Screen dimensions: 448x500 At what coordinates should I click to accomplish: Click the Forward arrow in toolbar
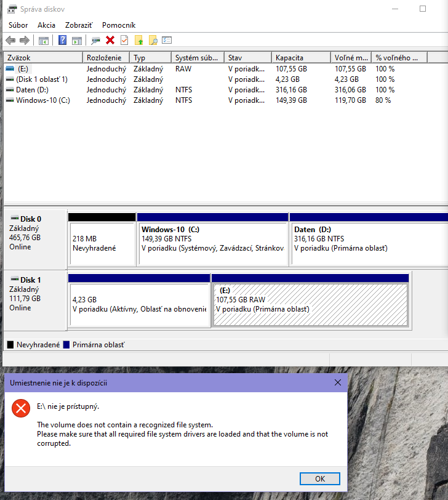(x=25, y=41)
